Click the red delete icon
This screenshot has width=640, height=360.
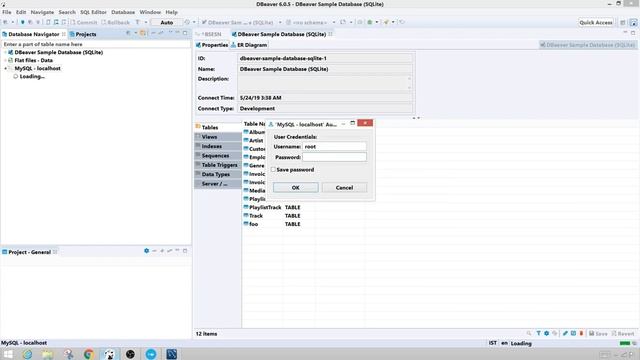(581, 333)
